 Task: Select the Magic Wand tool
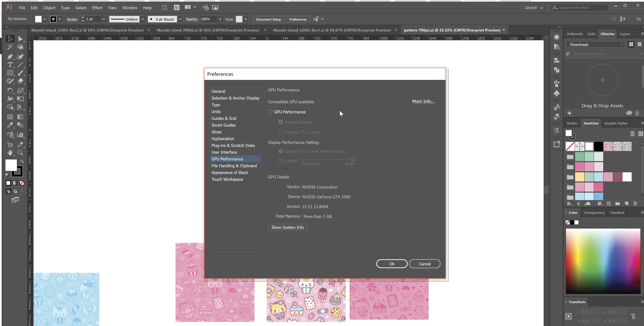(x=10, y=47)
